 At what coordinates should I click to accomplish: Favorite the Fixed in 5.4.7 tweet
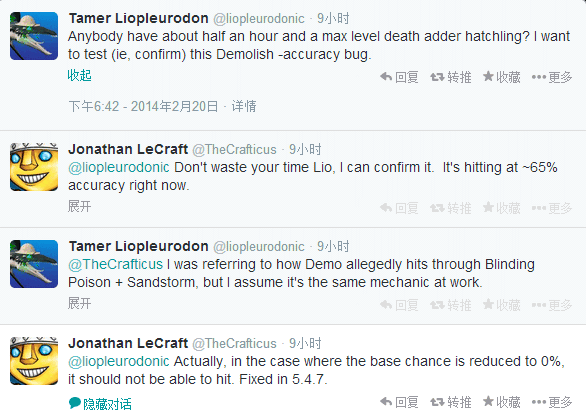(501, 402)
